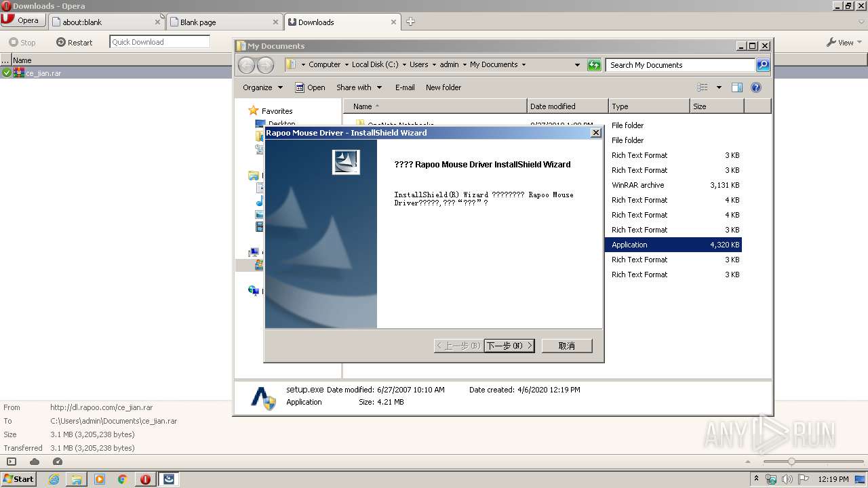The image size is (868, 488).
Task: Cancel the Rapoo installer wizard
Action: pos(567,346)
